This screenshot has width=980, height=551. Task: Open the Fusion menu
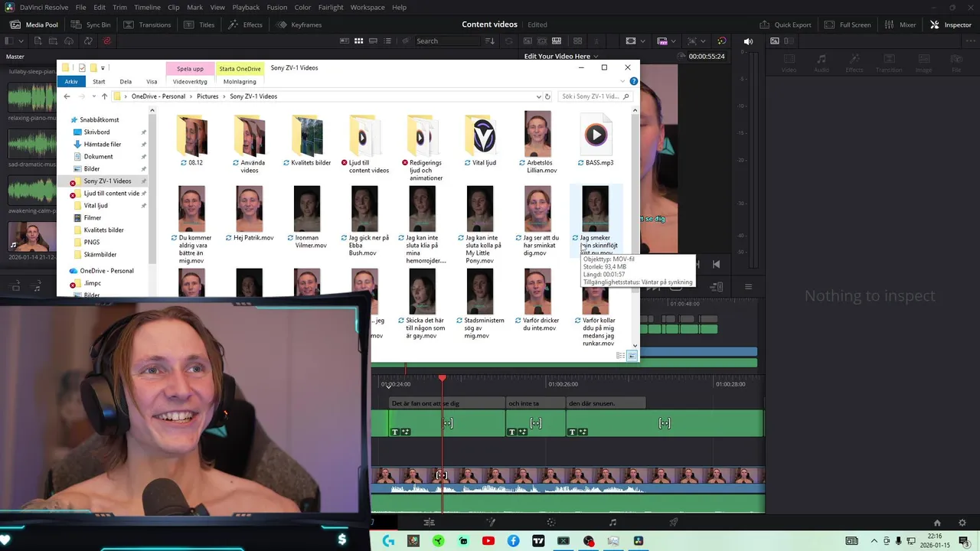[277, 7]
